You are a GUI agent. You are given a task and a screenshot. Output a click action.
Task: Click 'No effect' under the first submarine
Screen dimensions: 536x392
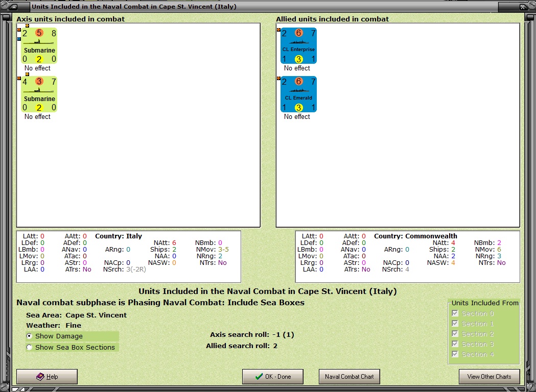[38, 68]
